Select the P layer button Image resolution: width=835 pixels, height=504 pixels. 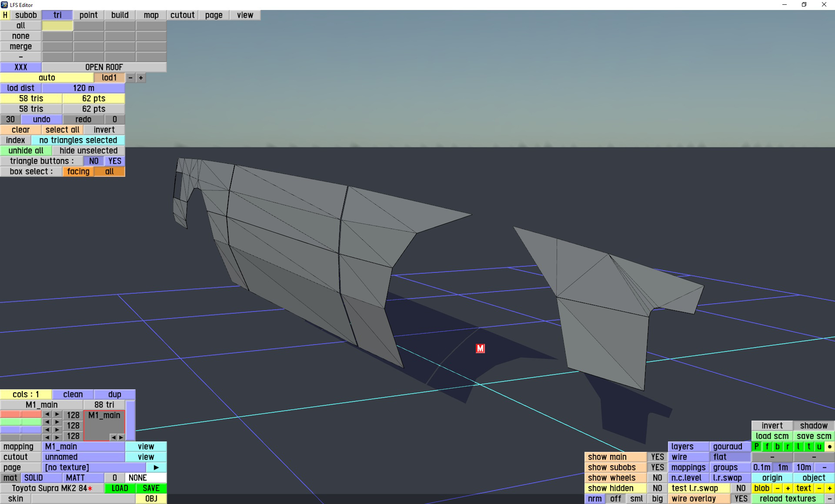(756, 446)
